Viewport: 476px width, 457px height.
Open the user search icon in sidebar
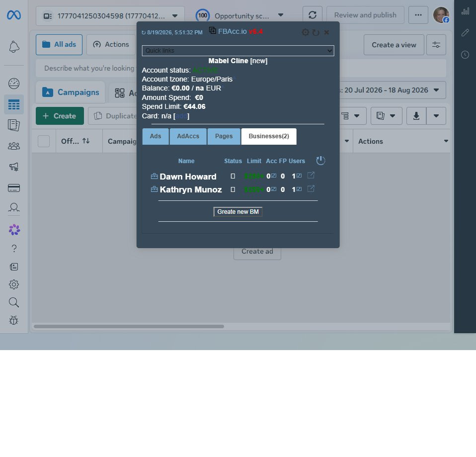(x=14, y=207)
